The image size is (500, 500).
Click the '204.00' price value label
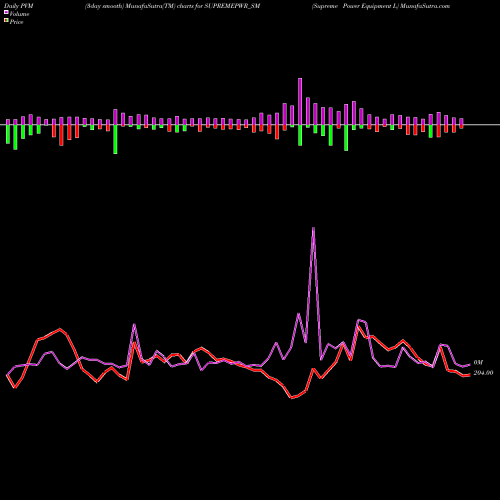pos(483,373)
